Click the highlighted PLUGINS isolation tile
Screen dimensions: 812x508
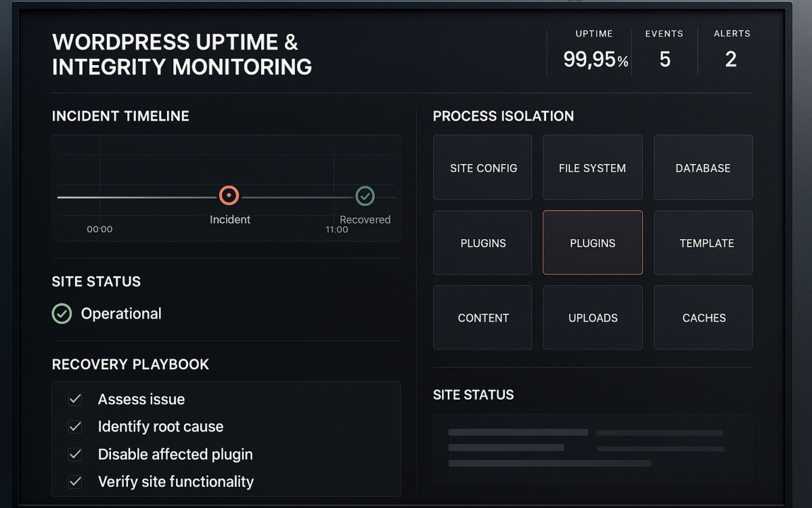click(592, 242)
